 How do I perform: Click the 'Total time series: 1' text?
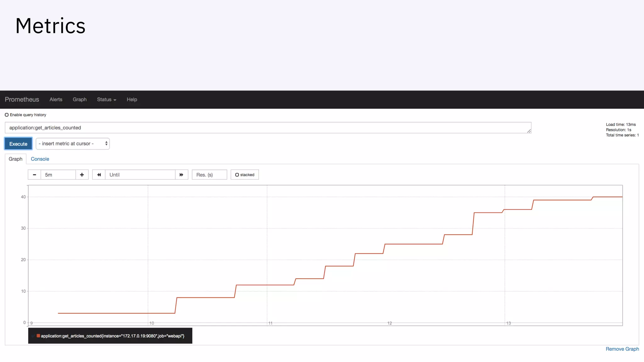tap(622, 135)
